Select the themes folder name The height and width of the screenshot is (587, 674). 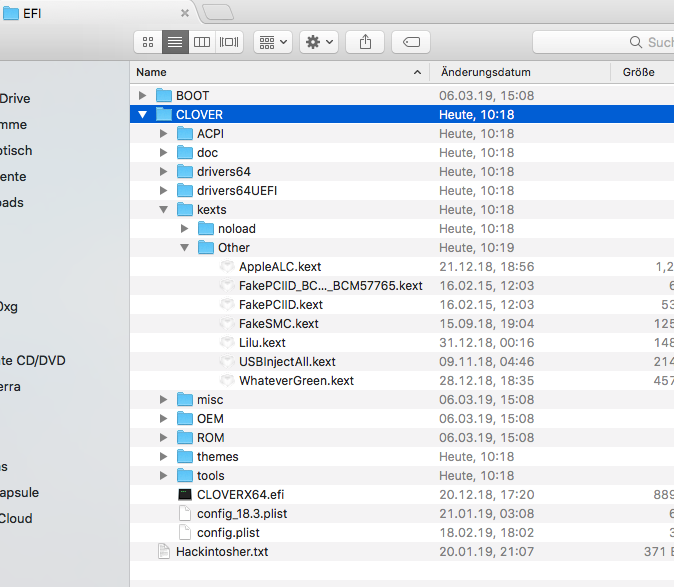pyautogui.click(x=218, y=456)
